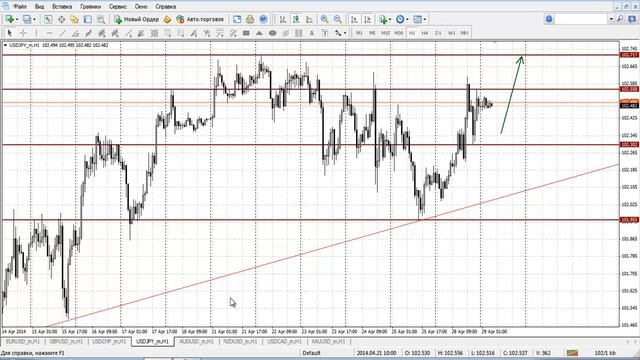Enable chart shift icon
Screen dimensions: 640x360
click(x=368, y=19)
